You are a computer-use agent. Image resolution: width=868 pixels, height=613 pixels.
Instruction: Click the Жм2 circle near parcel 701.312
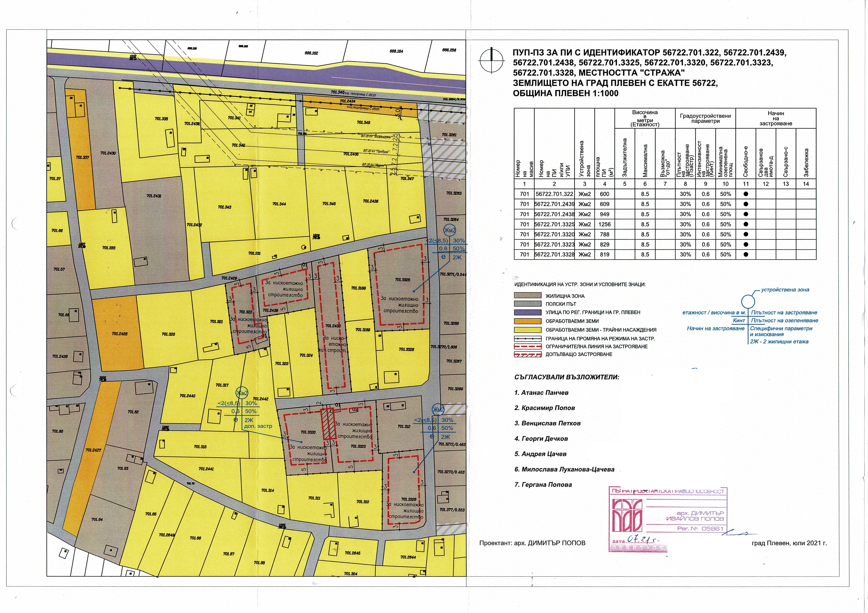(x=438, y=410)
